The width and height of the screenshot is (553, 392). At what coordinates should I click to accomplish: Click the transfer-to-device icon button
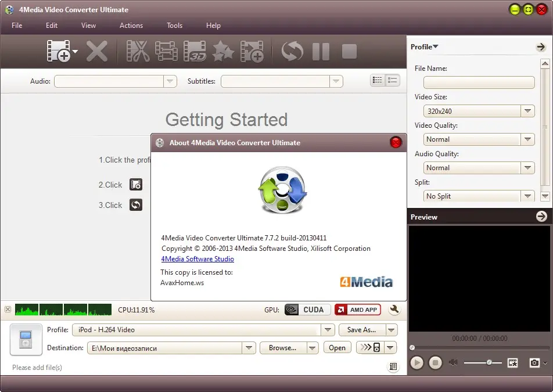(370, 348)
